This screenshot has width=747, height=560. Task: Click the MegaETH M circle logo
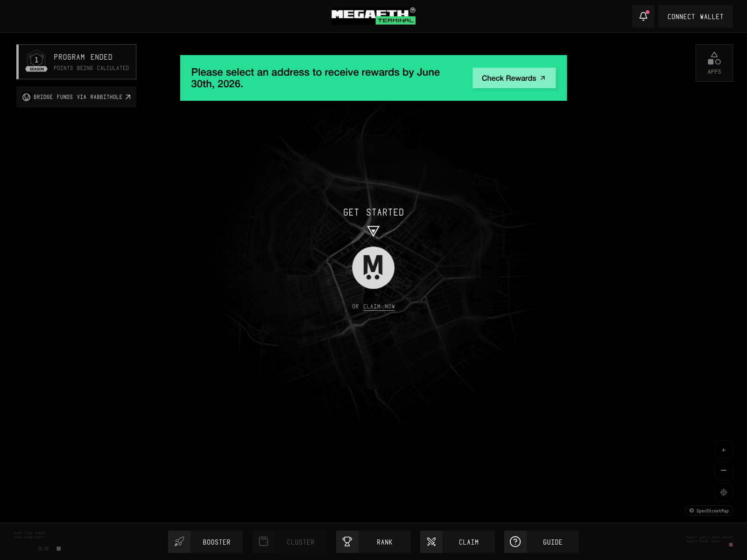tap(373, 268)
